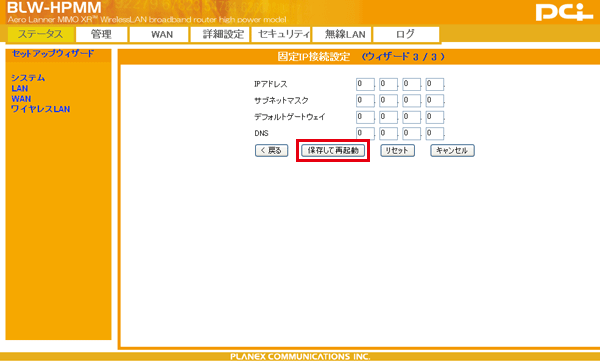The image size is (600, 362).
Task: Open the WAN sidebar link
Action: (x=21, y=99)
